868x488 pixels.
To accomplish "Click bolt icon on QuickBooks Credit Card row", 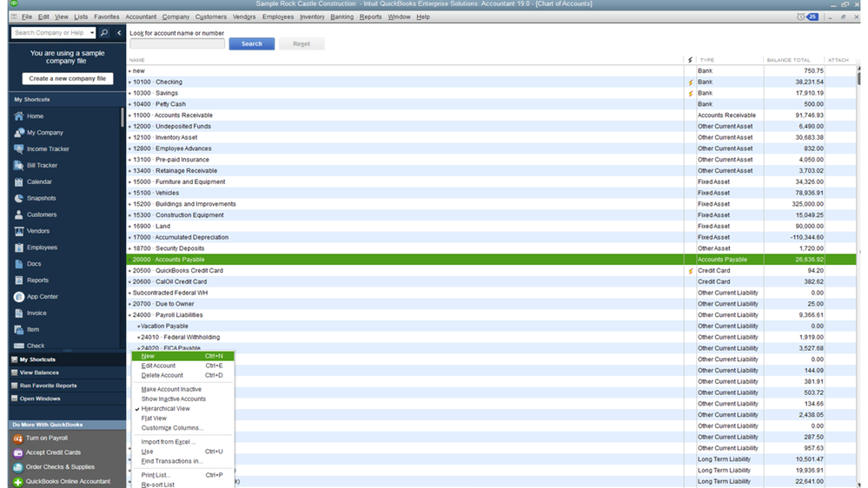I will 690,271.
